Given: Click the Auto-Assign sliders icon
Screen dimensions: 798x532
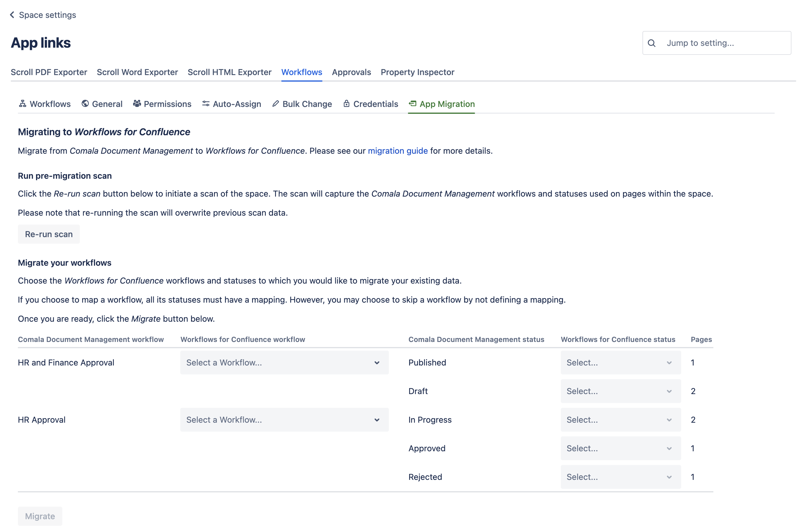Looking at the screenshot, I should [206, 103].
